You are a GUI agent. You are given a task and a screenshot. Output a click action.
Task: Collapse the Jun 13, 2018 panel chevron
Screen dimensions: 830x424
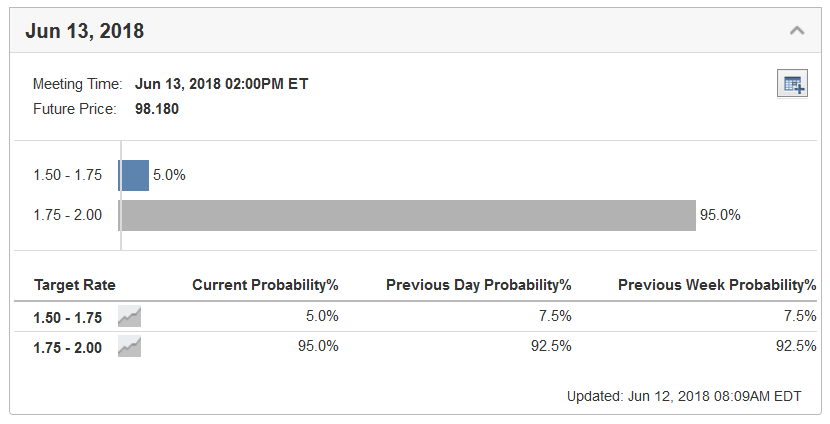pyautogui.click(x=797, y=31)
